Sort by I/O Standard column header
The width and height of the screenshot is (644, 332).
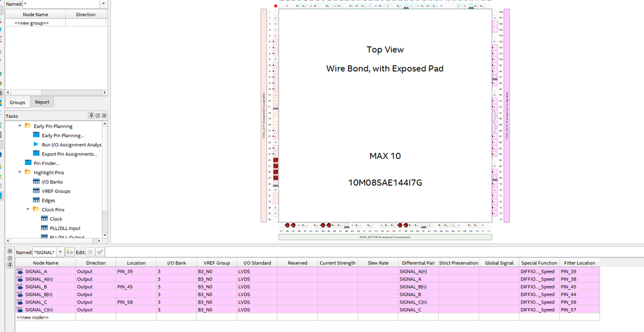click(257, 263)
